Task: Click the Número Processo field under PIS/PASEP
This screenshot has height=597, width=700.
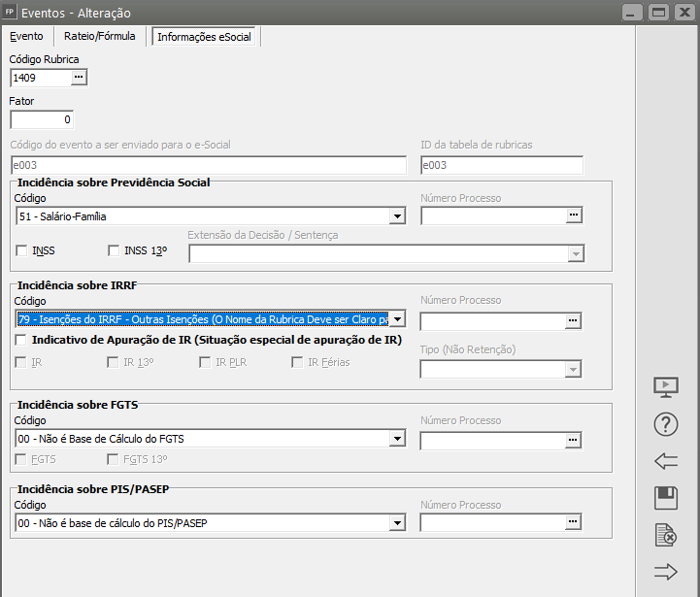Action: tap(492, 523)
